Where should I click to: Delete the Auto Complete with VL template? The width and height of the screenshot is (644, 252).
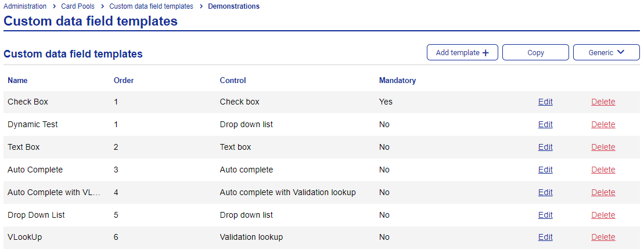(603, 192)
